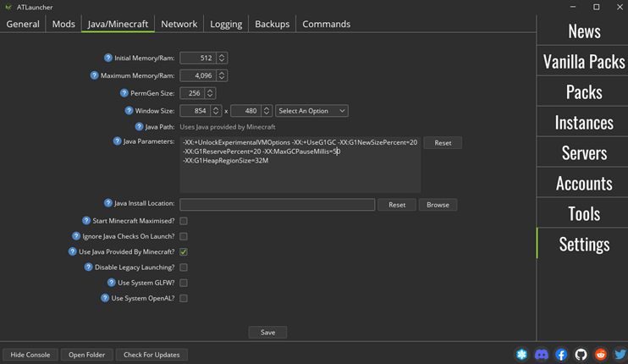Uncheck Use Java Provided By Minecraft
This screenshot has height=364, width=628.
pos(184,252)
